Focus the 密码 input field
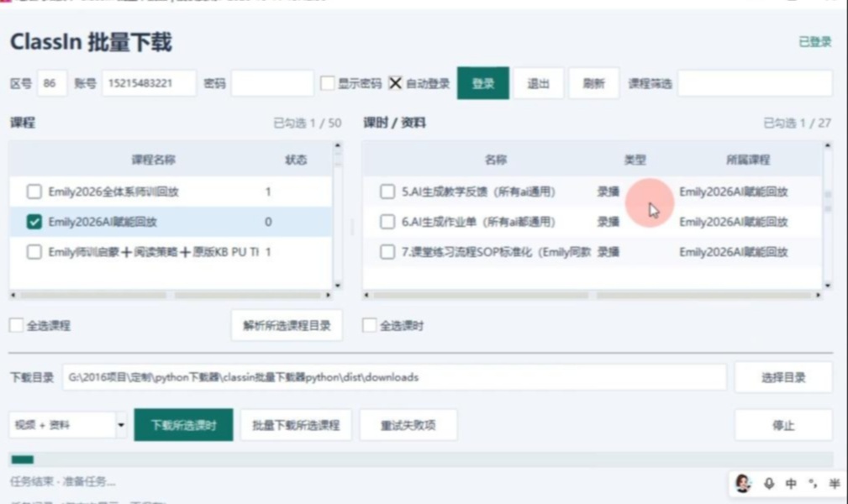The width and height of the screenshot is (848, 504). pyautogui.click(x=272, y=83)
